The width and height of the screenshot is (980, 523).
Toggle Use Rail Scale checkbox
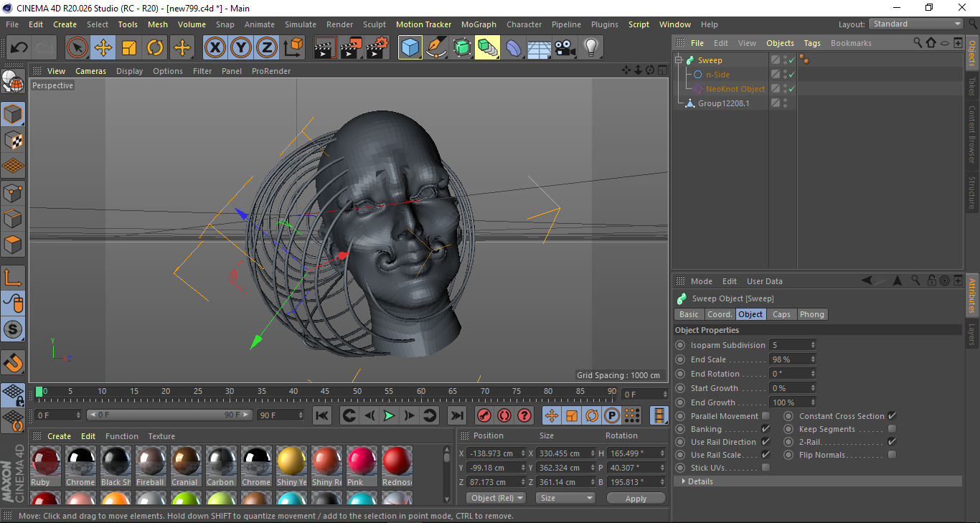coord(765,455)
